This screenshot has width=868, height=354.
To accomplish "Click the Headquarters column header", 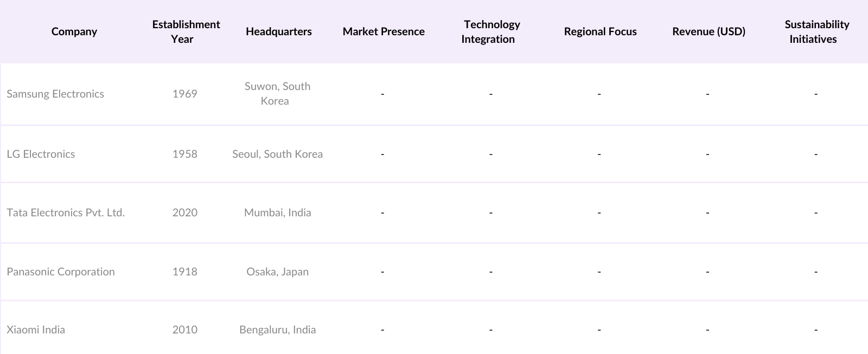I will pyautogui.click(x=278, y=31).
